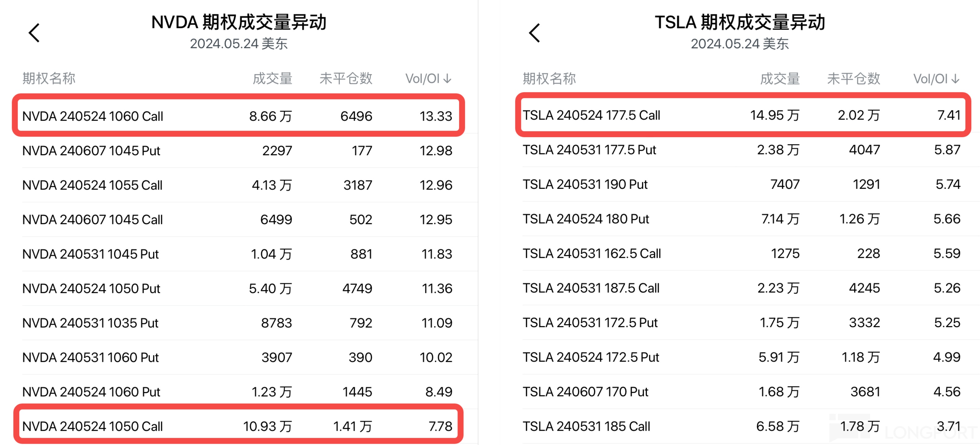
Task: Click NVDA 期权名称 column header
Action: (x=49, y=79)
